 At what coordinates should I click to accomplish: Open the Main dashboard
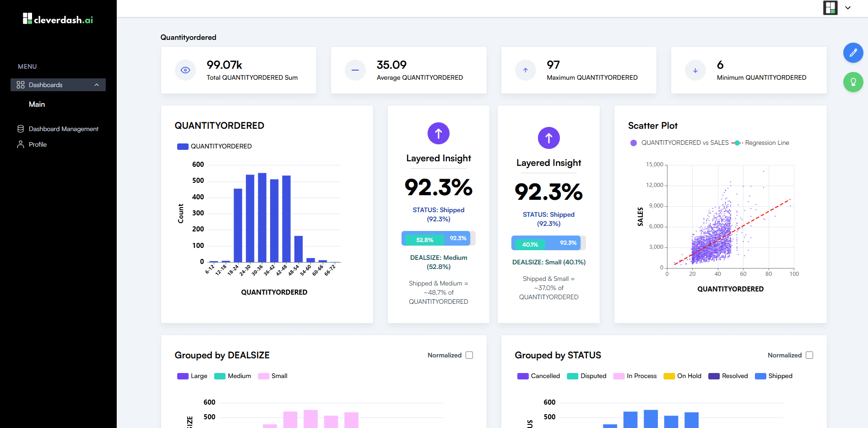[x=37, y=104]
